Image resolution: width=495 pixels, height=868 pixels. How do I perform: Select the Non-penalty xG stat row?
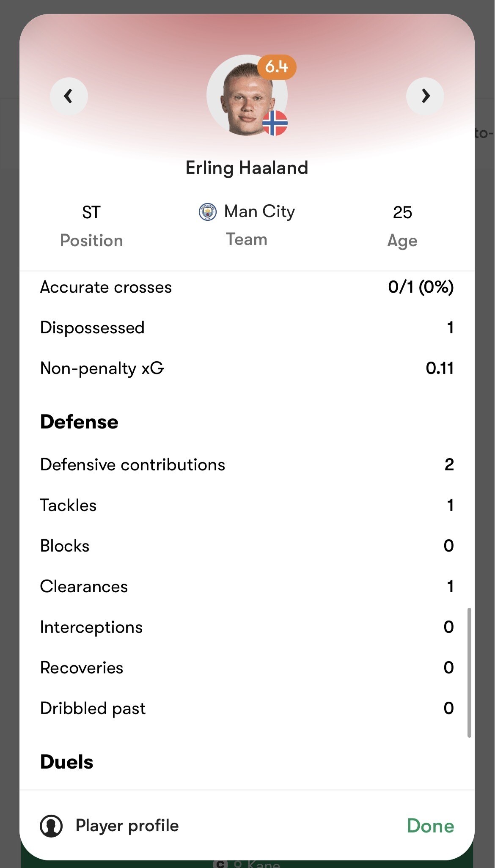247,368
